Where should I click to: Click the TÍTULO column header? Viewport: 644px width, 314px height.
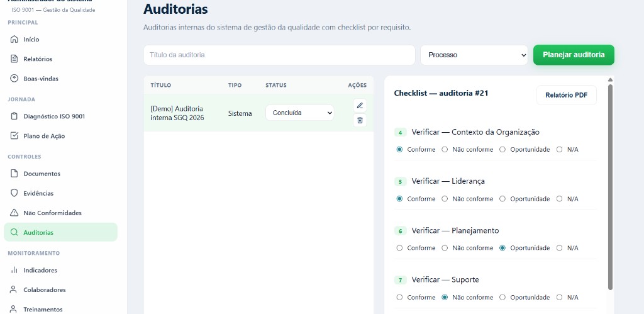click(x=160, y=85)
